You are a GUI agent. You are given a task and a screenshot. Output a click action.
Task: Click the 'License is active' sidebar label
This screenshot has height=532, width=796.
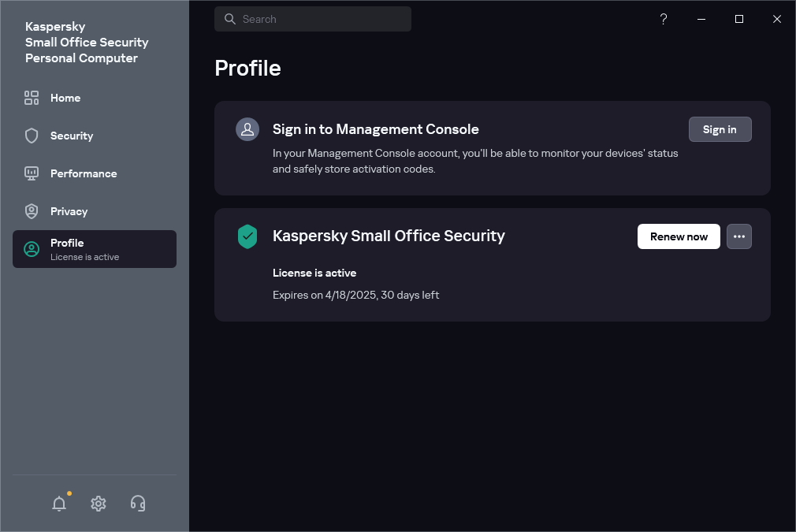(x=84, y=256)
